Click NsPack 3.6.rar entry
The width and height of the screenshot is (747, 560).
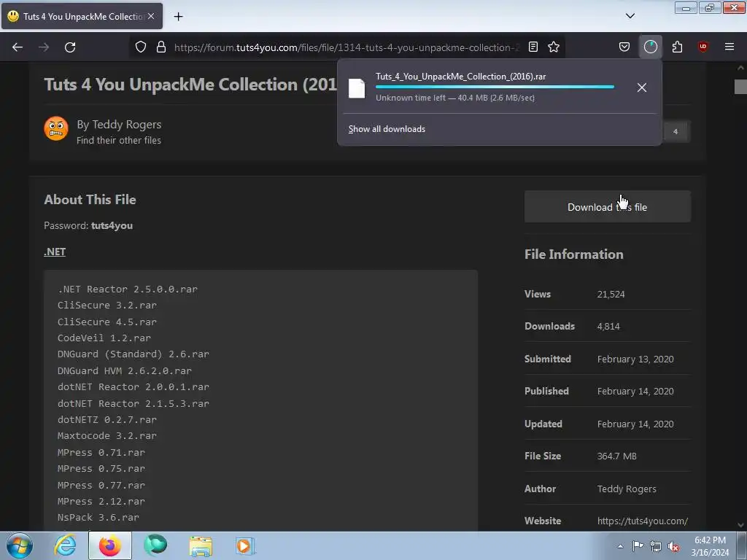click(98, 518)
